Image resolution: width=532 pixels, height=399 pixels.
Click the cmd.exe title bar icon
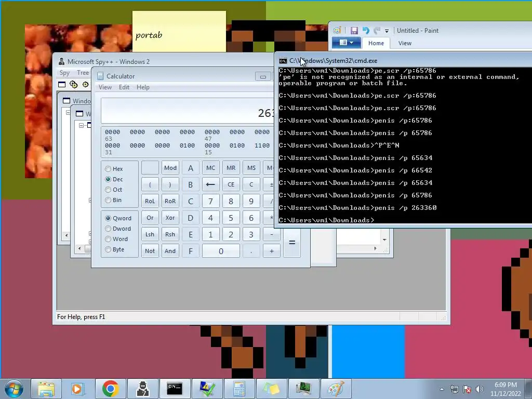[x=283, y=61]
